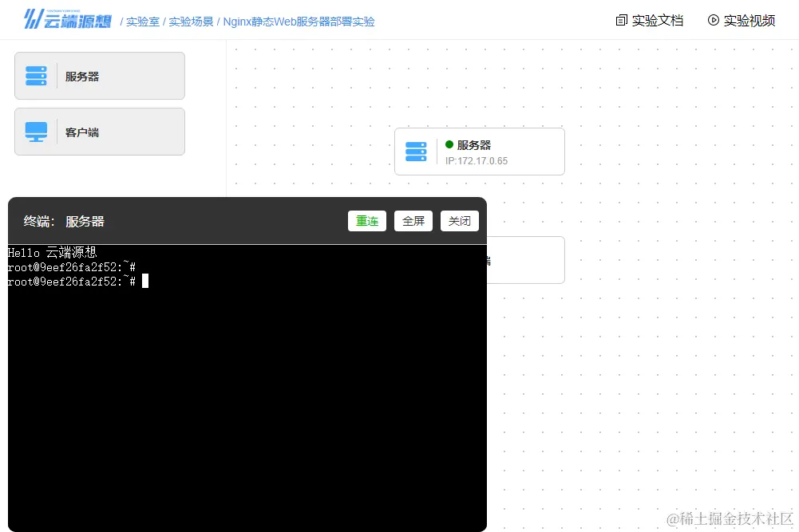Click the monitor icon in the 客户端 card
Image resolution: width=799 pixels, height=532 pixels.
click(36, 132)
